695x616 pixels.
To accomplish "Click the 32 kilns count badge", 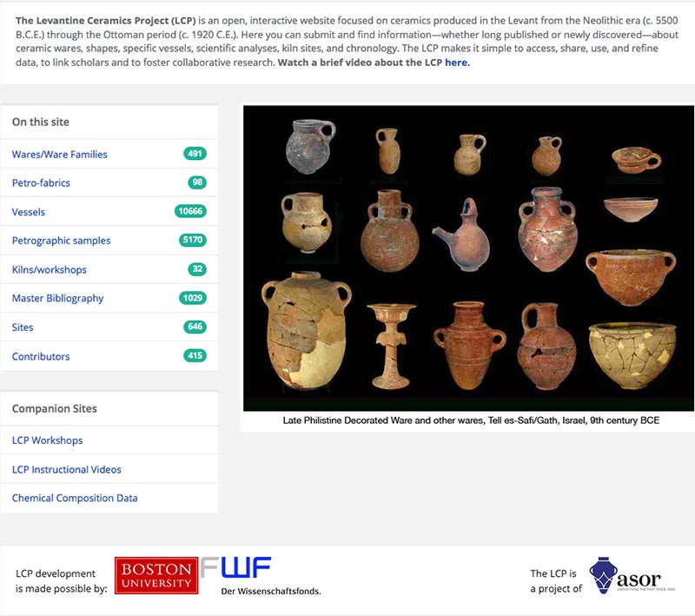I will point(197,269).
